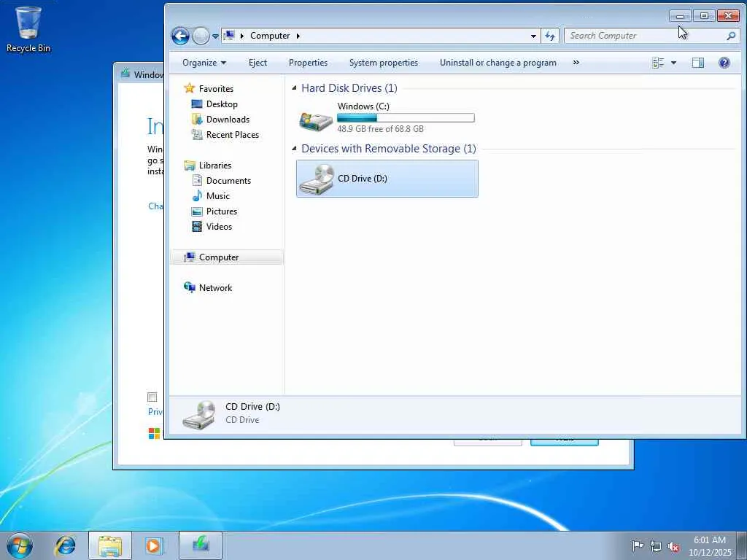747x560 pixels.
Task: Click the Windows (C:) capacity bar
Action: coord(406,117)
